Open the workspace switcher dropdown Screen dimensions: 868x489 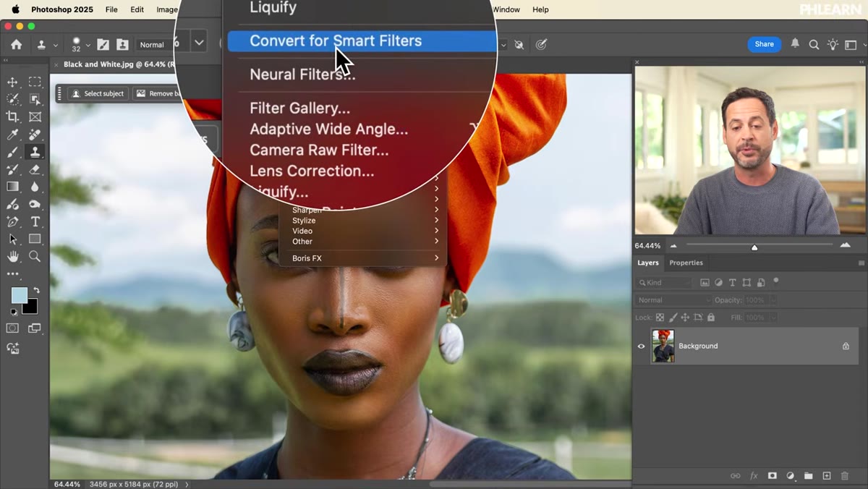855,44
